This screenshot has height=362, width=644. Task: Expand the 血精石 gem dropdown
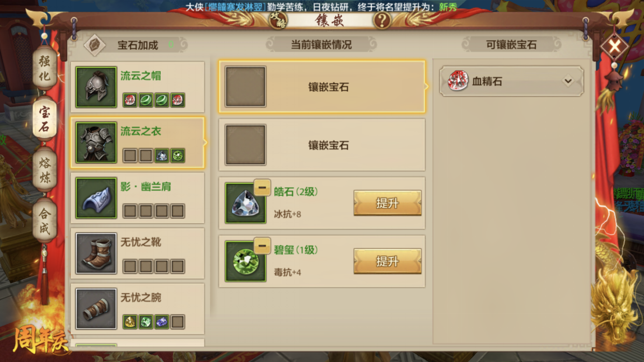point(511,81)
